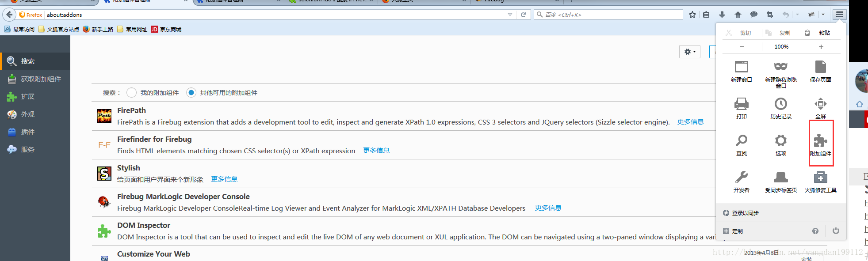Click the 新建窗口 new window icon
868x261 pixels.
742,67
